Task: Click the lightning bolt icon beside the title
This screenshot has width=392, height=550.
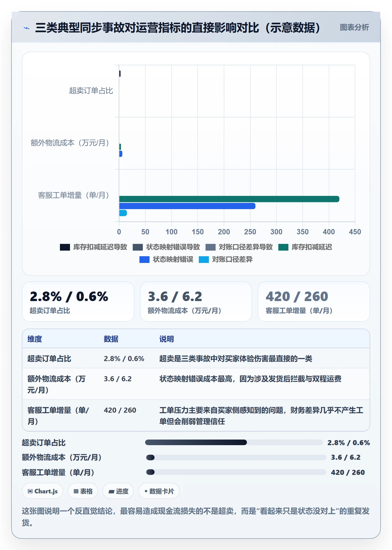Action: 27,28
